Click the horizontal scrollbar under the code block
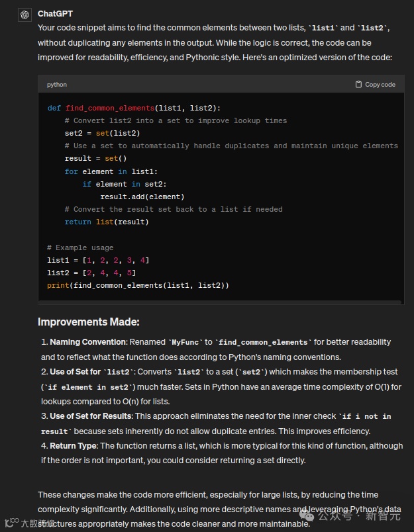The height and width of the screenshot is (532, 414). pos(220,302)
